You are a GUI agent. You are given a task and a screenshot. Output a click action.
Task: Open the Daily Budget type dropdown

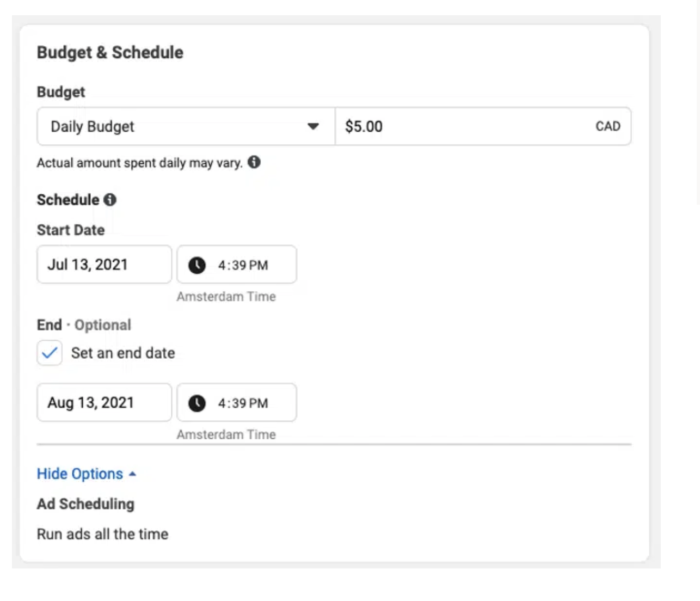pyautogui.click(x=186, y=126)
